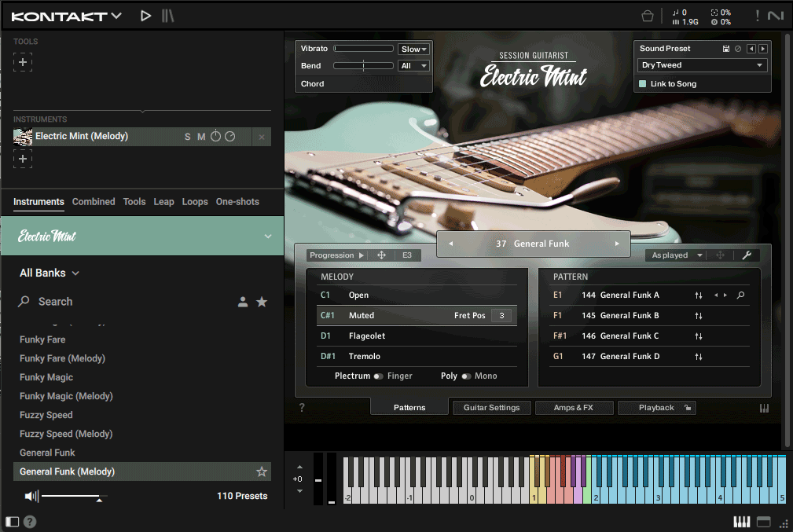Click the Progression button
The height and width of the screenshot is (532, 793).
coord(336,255)
